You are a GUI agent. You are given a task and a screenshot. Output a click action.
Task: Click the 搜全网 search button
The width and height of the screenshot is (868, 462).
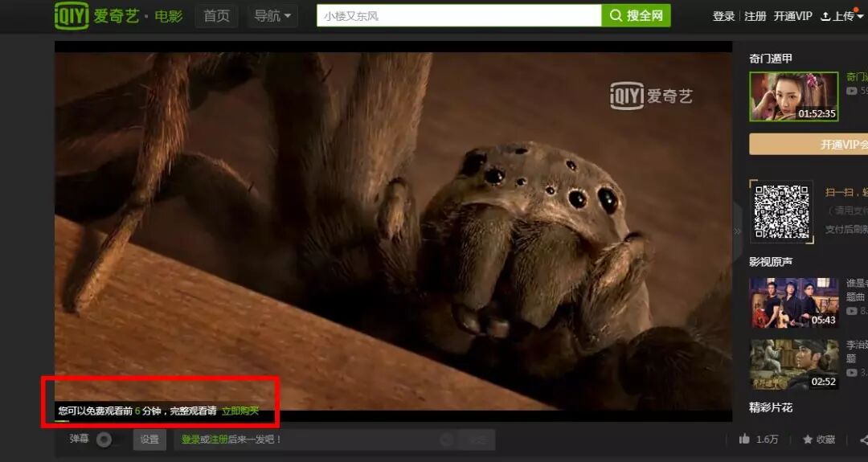[x=636, y=15]
